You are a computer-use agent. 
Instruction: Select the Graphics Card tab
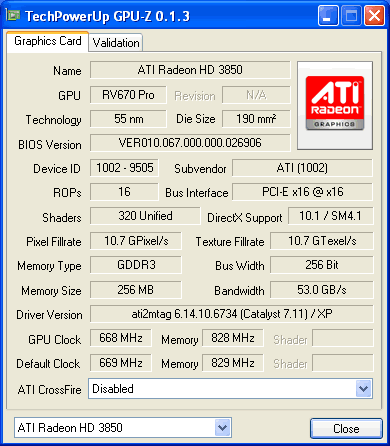click(48, 41)
